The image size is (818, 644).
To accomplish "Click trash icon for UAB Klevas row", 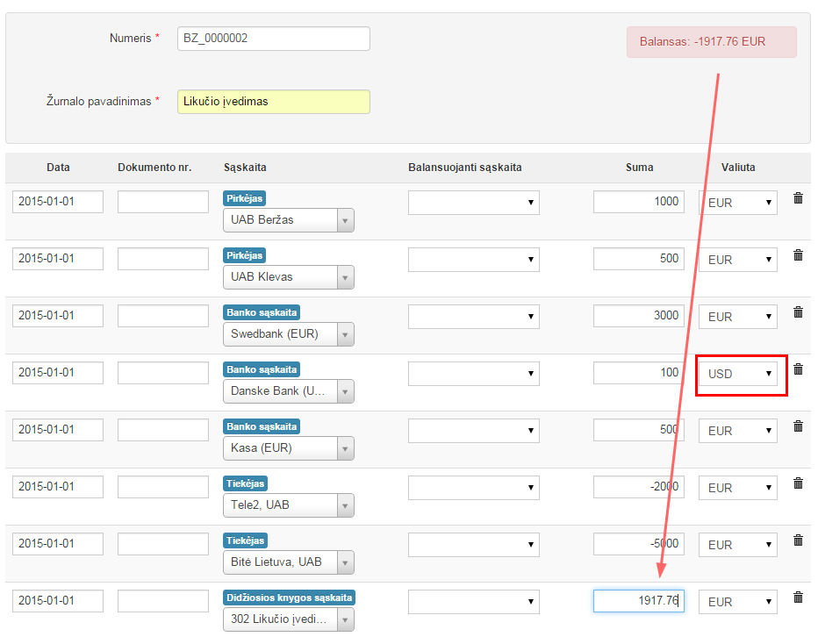I will tap(798, 255).
